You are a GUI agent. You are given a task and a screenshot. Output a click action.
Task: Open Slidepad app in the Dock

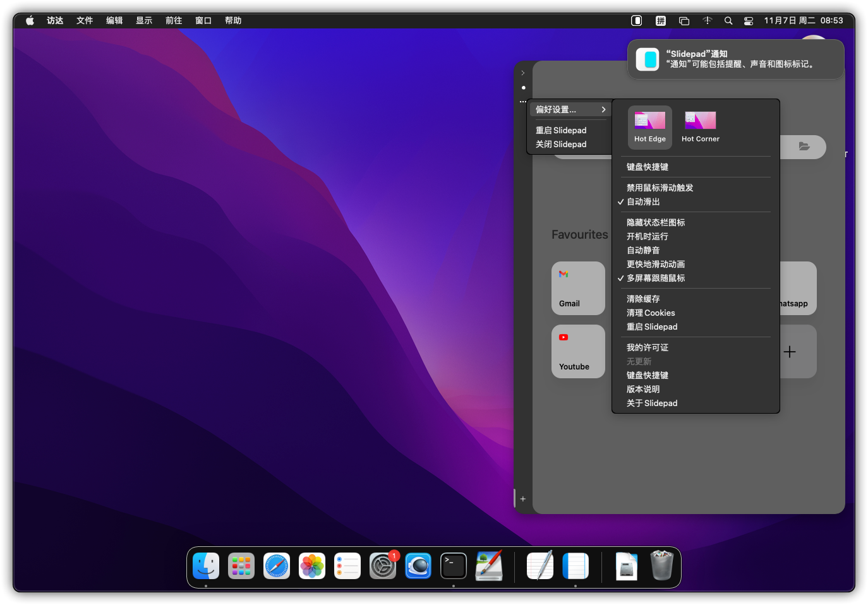click(576, 566)
